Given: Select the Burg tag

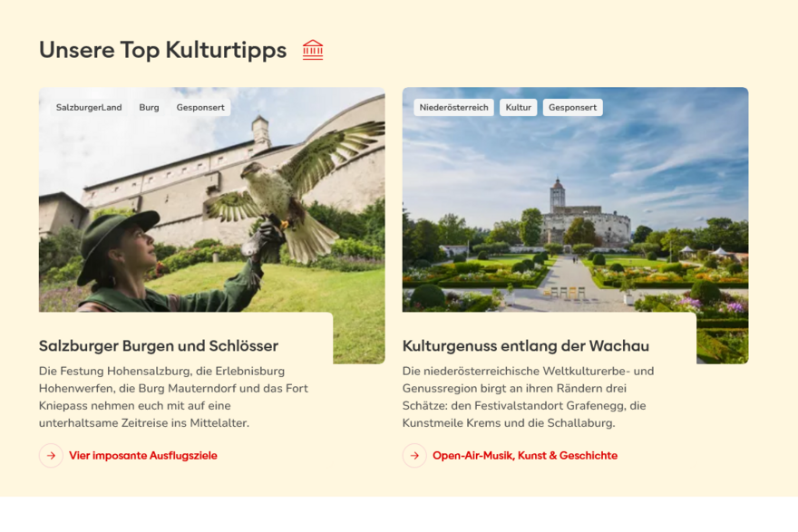Looking at the screenshot, I should 149,107.
